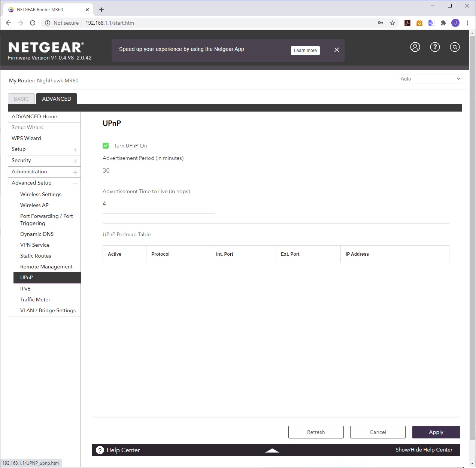Viewport: 476px width, 468px height.
Task: Open the user account icon
Action: [x=415, y=47]
